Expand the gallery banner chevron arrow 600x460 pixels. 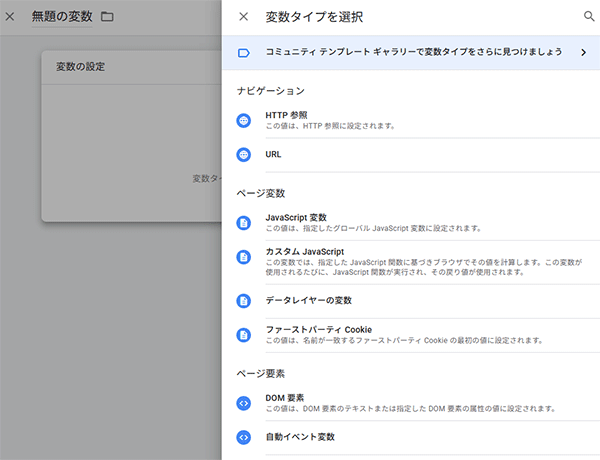[584, 52]
